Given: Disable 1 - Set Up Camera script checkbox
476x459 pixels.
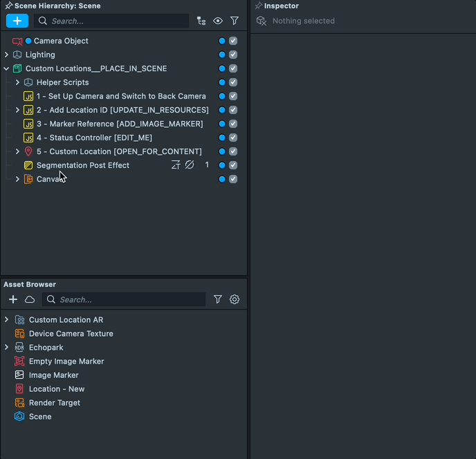Looking at the screenshot, I should click(x=233, y=96).
